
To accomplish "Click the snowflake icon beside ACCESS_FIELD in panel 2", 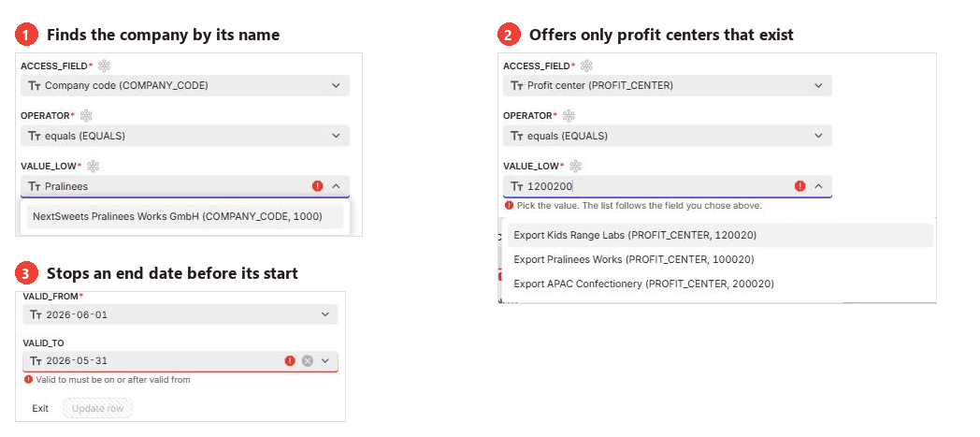I will (x=587, y=66).
